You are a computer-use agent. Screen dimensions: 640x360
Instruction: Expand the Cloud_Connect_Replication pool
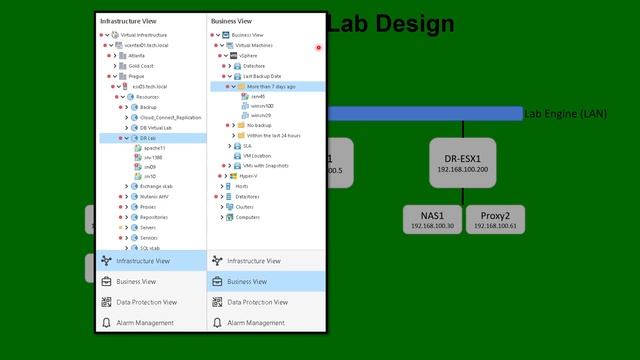coord(127,118)
